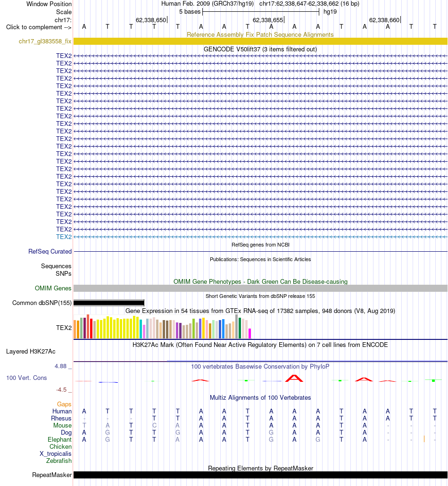Click the orange Gaps label
Screen dimensions: 448x486
coord(64,404)
